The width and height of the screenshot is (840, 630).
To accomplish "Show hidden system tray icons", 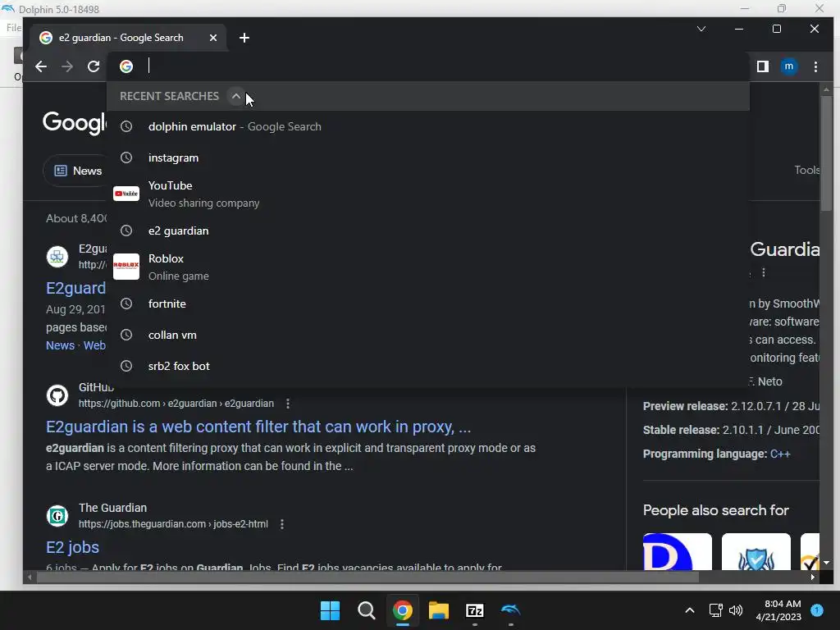I will point(689,610).
